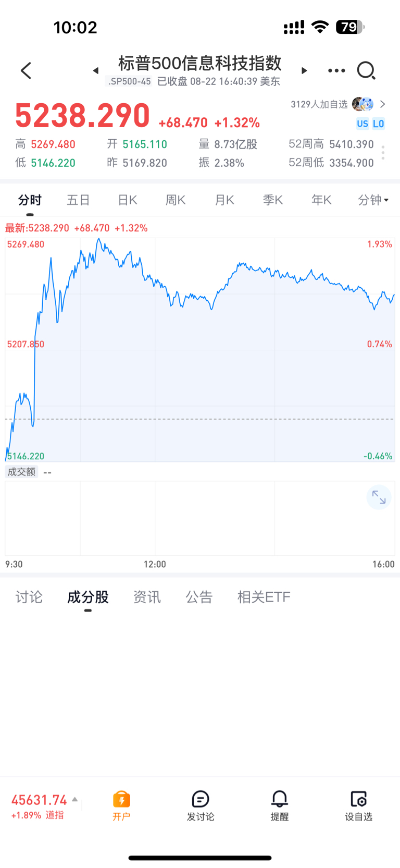Open the search magnifier icon
Viewport: 400px width, 868px height.
(x=366, y=70)
